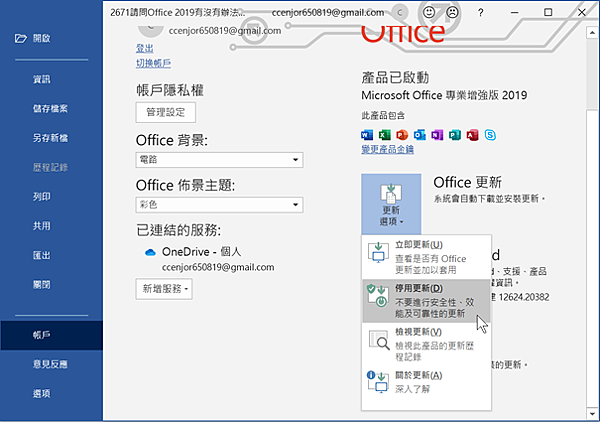The height and width of the screenshot is (422, 600).
Task: Open the Office 佈景主題 dropdown showing 彩色
Action: (219, 205)
